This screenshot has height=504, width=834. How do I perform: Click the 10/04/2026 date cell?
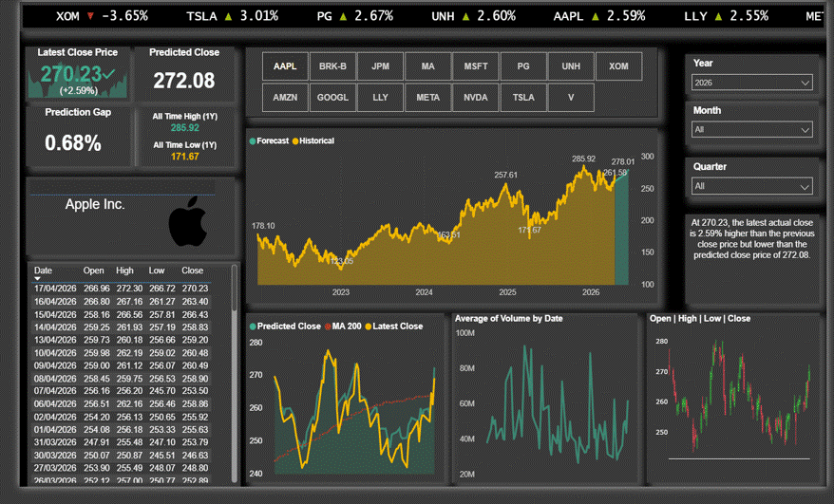coord(55,353)
